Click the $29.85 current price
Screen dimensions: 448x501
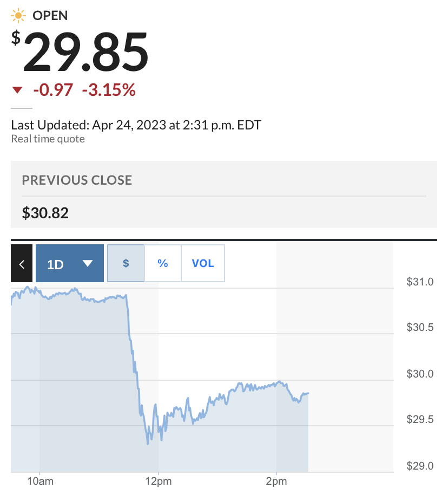click(x=80, y=52)
